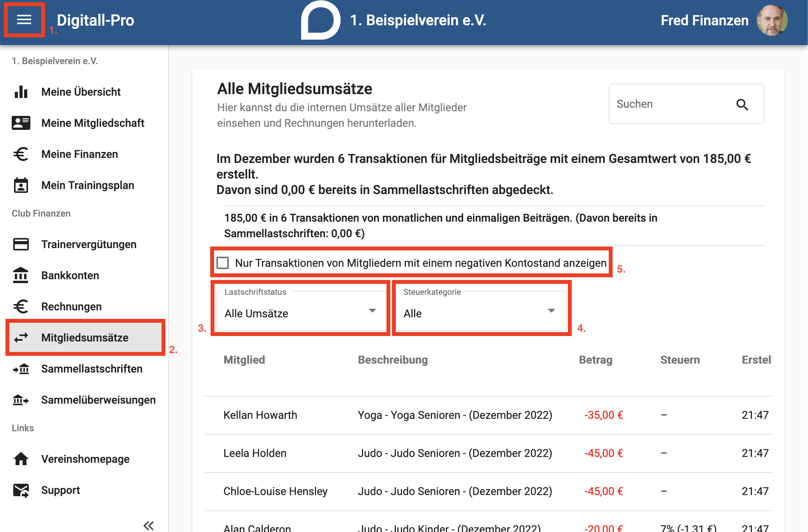The image size is (808, 532).
Task: Open Mitgliedsumsätze in sidebar
Action: click(x=84, y=338)
